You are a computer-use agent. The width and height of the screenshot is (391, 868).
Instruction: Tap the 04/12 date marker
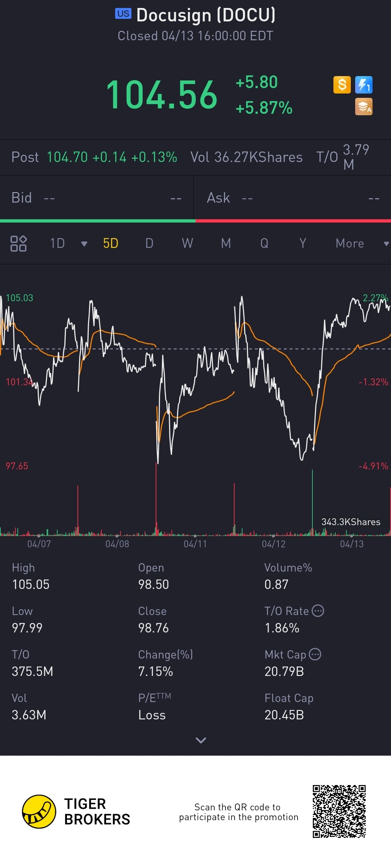click(274, 544)
